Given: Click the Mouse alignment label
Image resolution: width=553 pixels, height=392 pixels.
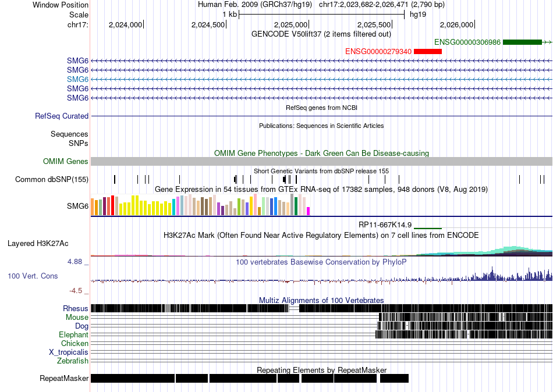Looking at the screenshot, I should pyautogui.click(x=77, y=318).
